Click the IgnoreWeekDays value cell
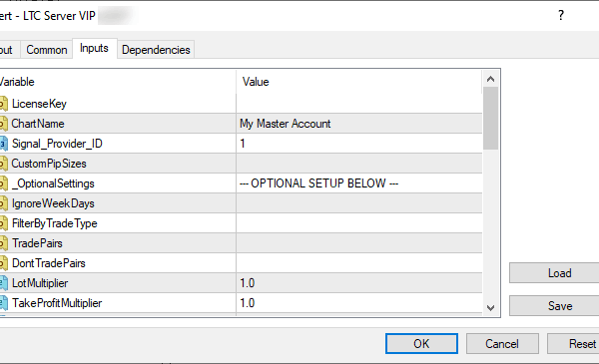 tap(359, 203)
